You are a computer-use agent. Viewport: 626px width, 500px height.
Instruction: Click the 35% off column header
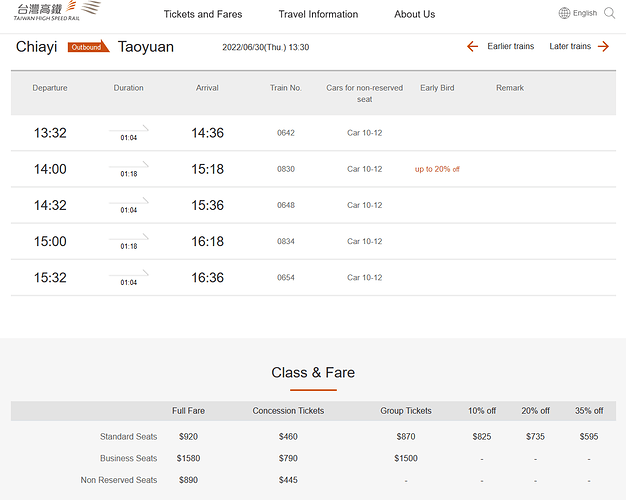[x=589, y=411]
